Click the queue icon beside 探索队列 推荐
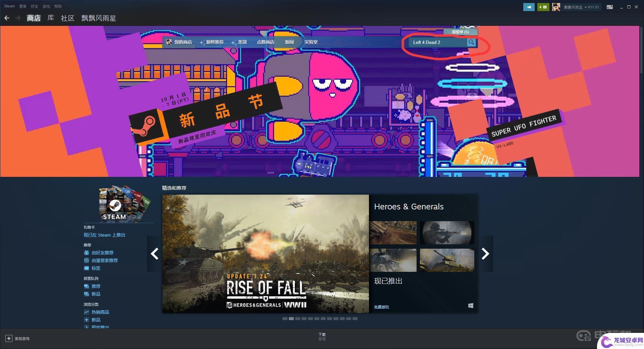644x349 pixels. tap(87, 286)
